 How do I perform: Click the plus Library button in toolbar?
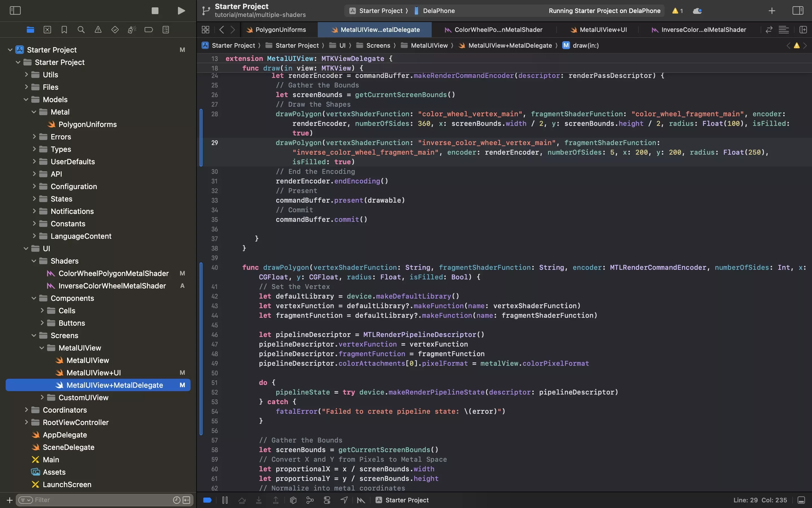(772, 11)
